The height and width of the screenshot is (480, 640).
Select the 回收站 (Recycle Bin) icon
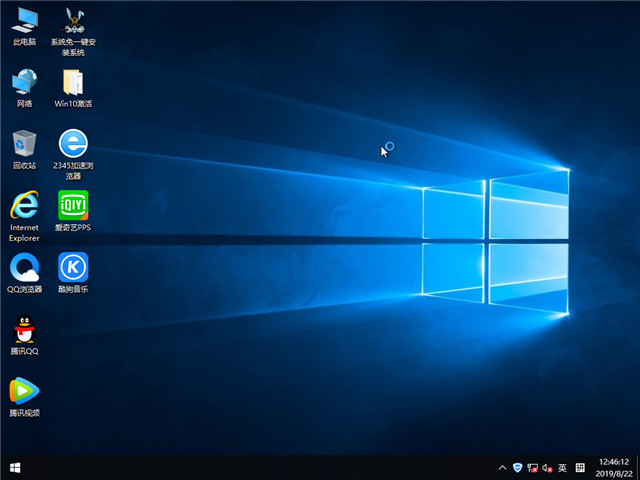[x=24, y=144]
